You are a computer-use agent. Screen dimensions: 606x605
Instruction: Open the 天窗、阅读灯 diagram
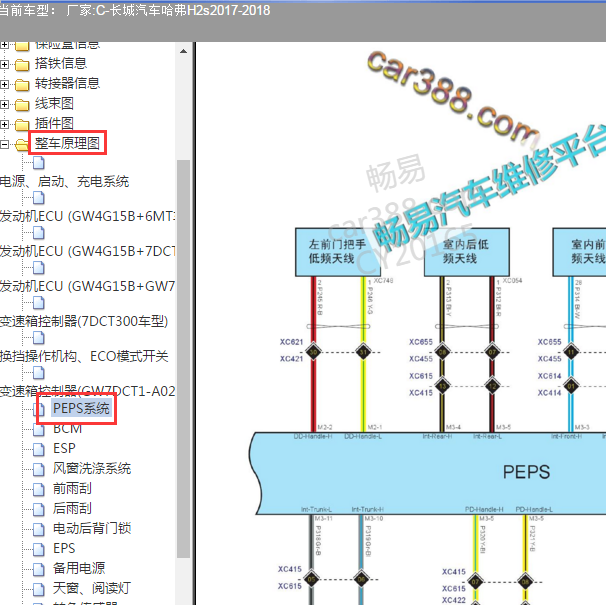click(92, 588)
